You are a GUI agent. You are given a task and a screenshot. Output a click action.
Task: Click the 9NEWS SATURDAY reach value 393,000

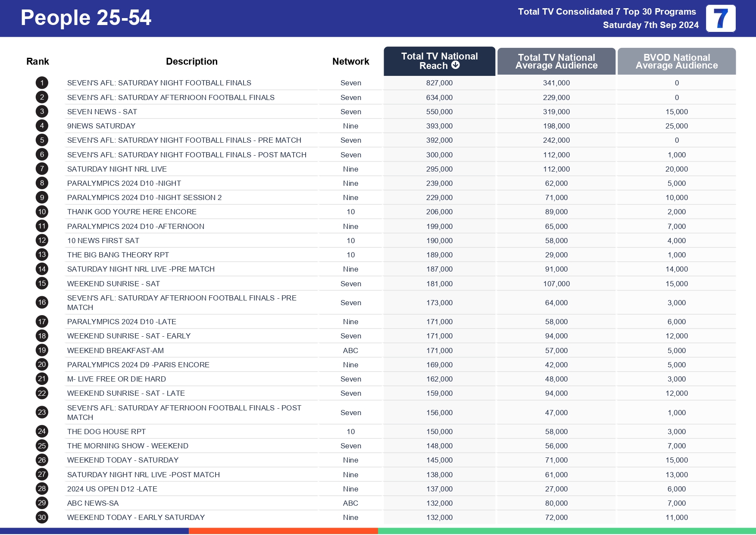(x=439, y=126)
